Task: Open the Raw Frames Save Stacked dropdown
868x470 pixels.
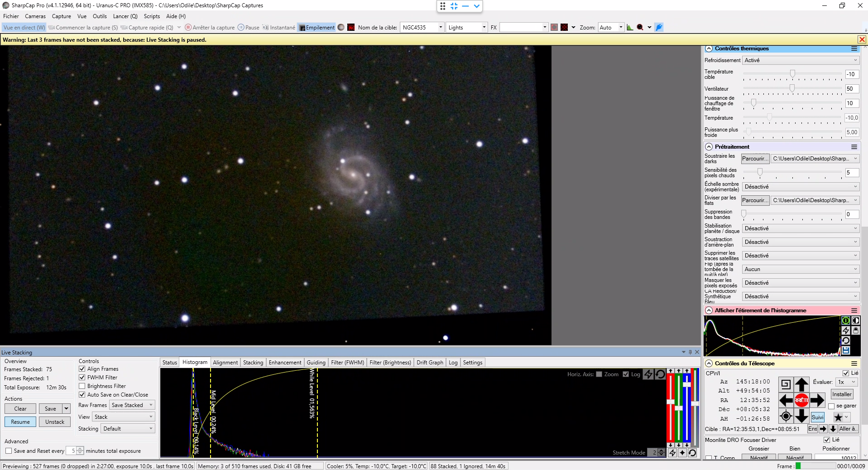Action: click(133, 405)
